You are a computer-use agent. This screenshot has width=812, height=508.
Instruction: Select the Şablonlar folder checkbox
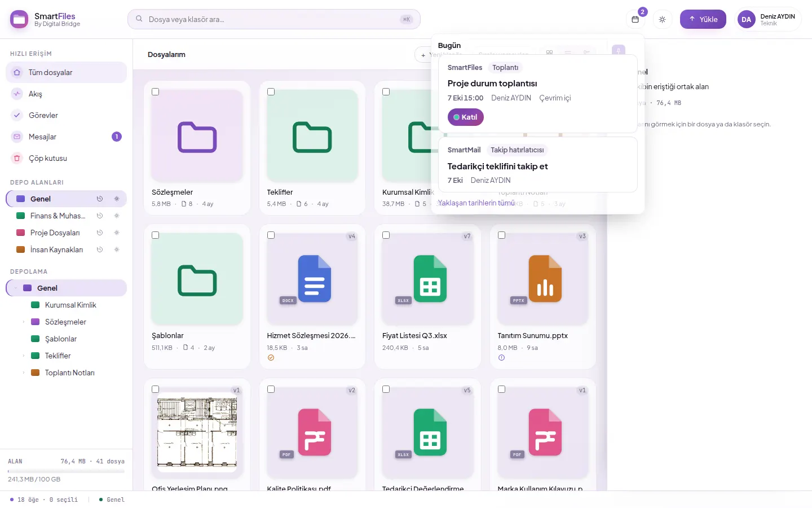click(x=156, y=235)
